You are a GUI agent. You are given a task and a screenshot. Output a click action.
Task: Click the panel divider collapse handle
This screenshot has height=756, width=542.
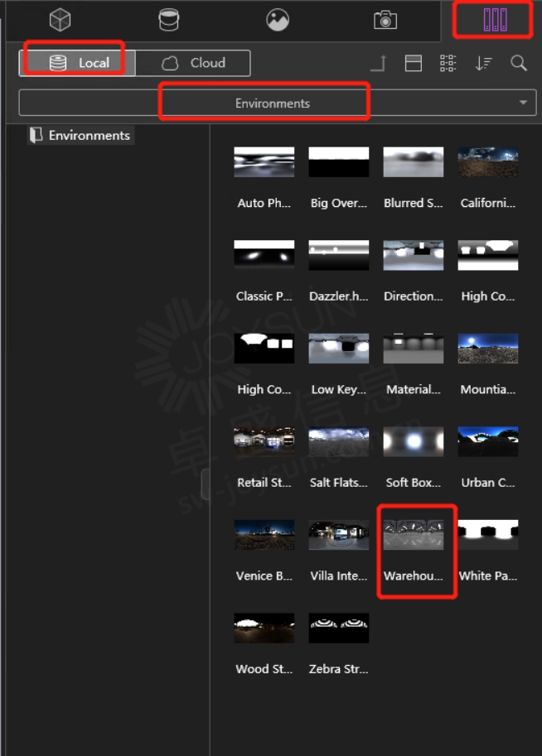[x=206, y=484]
